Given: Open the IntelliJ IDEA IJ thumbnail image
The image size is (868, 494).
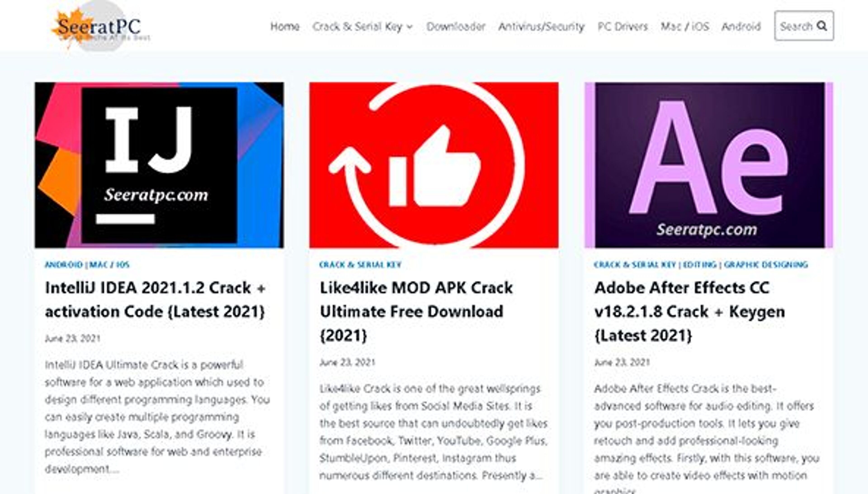Looking at the screenshot, I should tap(159, 165).
